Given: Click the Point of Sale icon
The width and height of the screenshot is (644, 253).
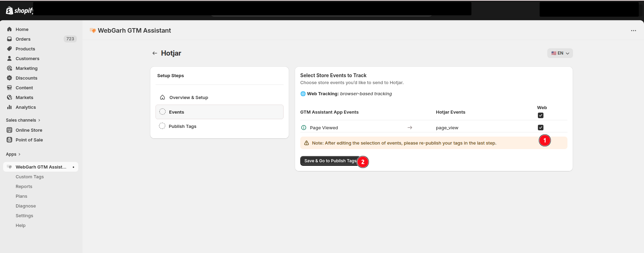Looking at the screenshot, I should click(9, 140).
